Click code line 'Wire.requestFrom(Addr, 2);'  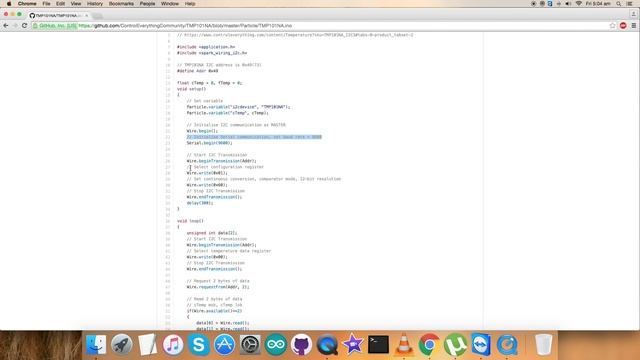pyautogui.click(x=218, y=287)
